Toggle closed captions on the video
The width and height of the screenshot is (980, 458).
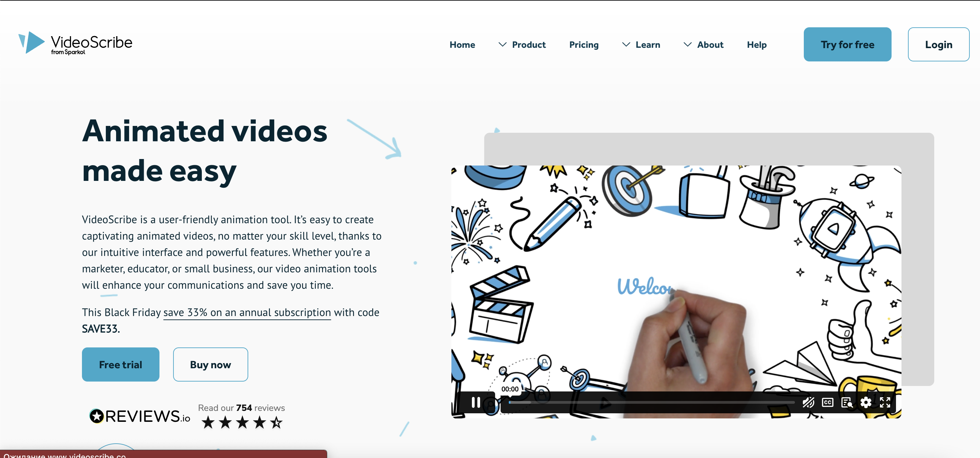826,401
